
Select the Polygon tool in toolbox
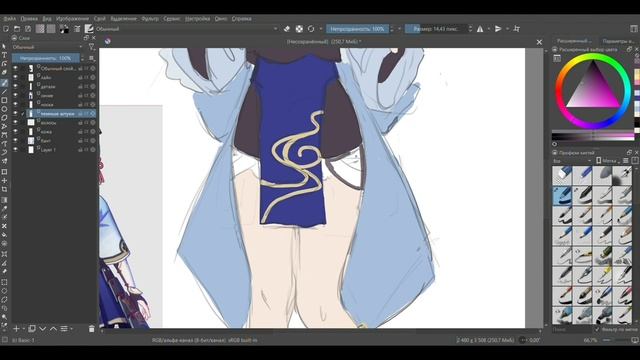tap(4, 118)
